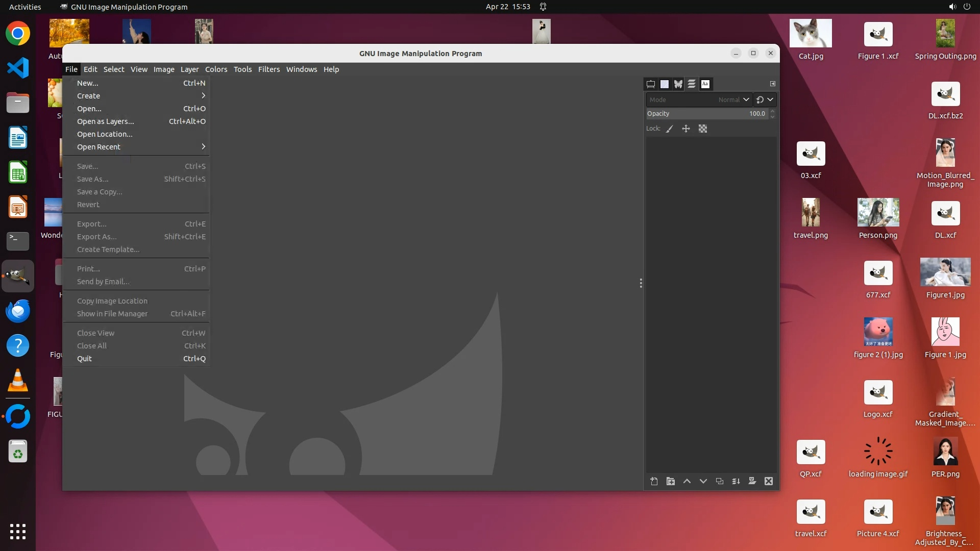
Task: Choose Quit from the File menu
Action: point(85,359)
